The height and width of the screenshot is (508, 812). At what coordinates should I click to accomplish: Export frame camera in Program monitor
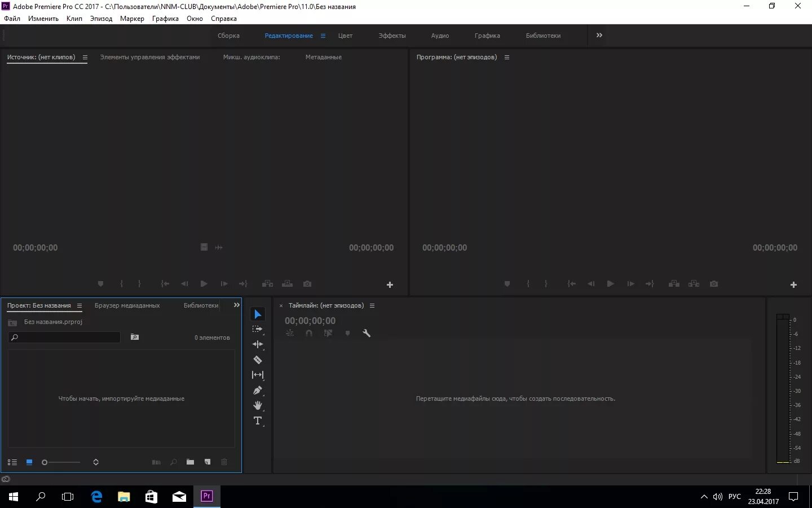pos(714,284)
